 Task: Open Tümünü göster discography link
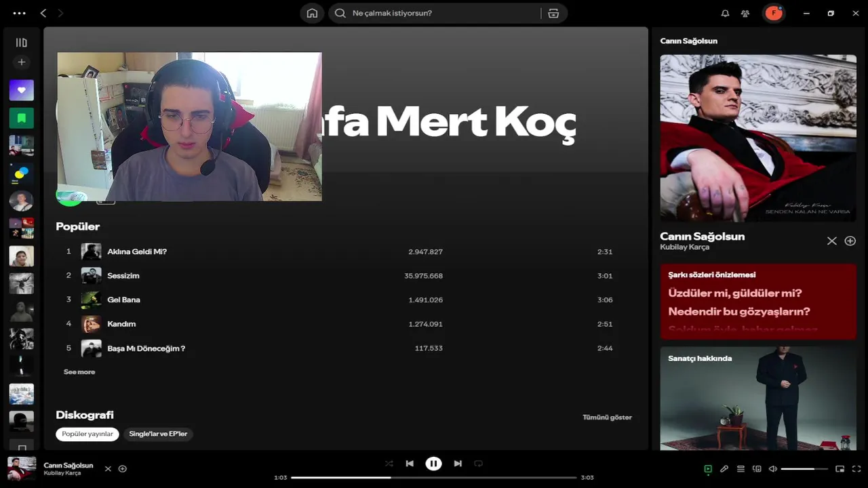[607, 418]
